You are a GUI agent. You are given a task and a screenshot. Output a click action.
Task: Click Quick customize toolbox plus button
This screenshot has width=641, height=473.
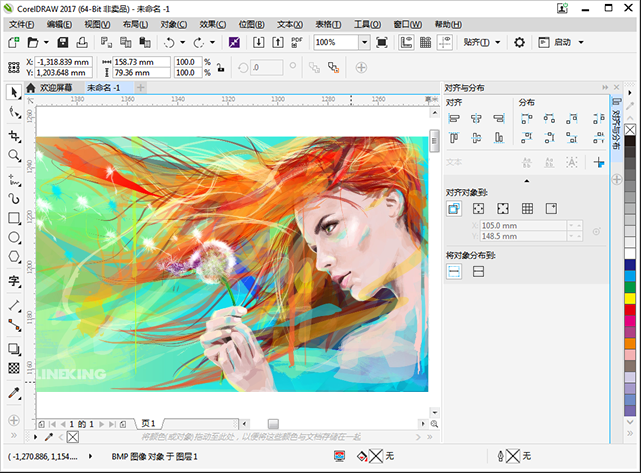(14, 420)
